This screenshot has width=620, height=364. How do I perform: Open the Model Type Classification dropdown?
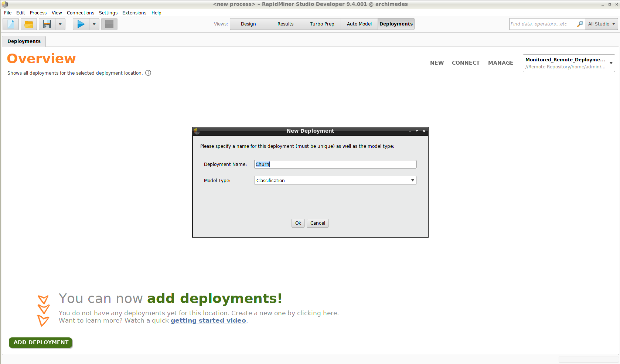(x=335, y=180)
